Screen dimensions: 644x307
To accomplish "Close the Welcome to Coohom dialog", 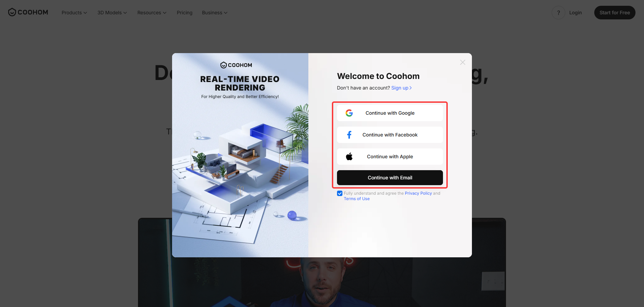I will click(462, 62).
